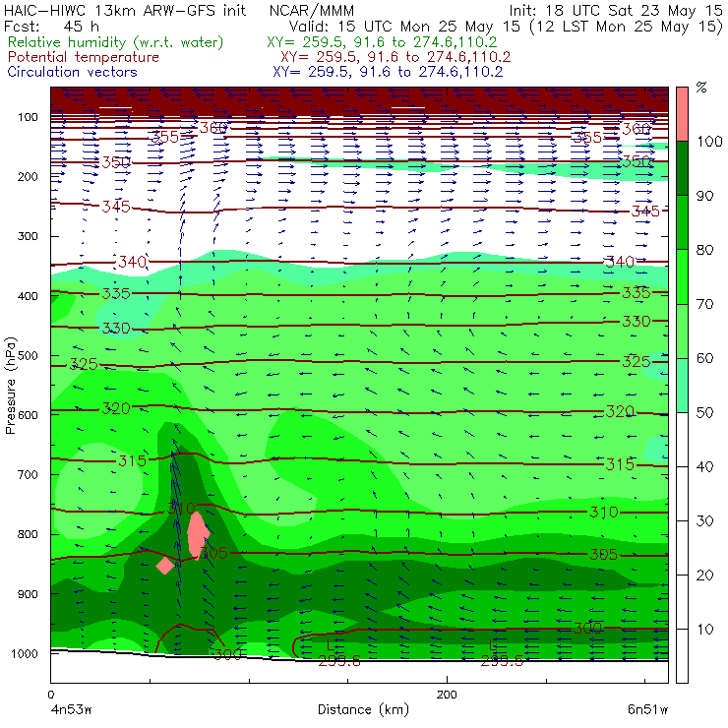Click the '200' distance axis tick label
Image resolution: width=728 pixels, height=728 pixels.
coord(447,695)
